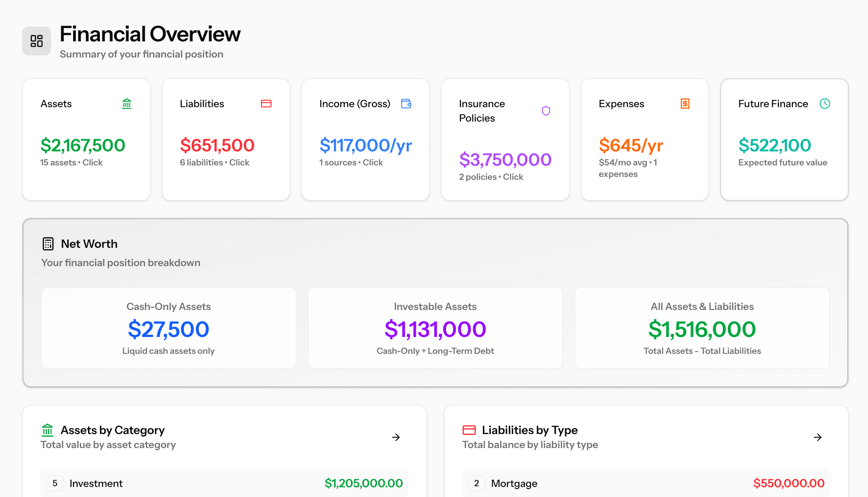The image size is (868, 497).
Task: Click the teal clock icon on Future Finance
Action: (x=825, y=104)
